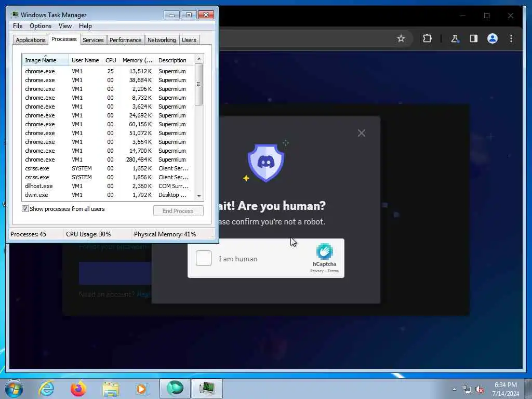Click the bookmark star icon in Chrome
532x399 pixels.
click(401, 38)
